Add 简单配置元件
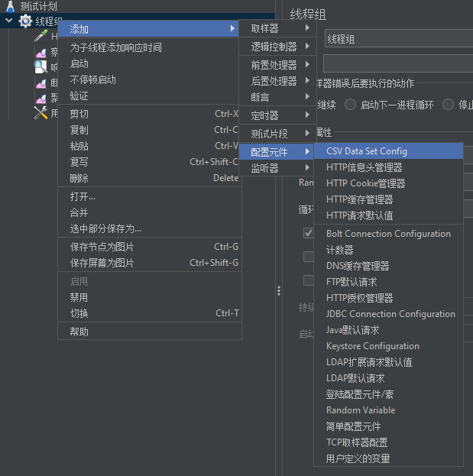 point(388,426)
